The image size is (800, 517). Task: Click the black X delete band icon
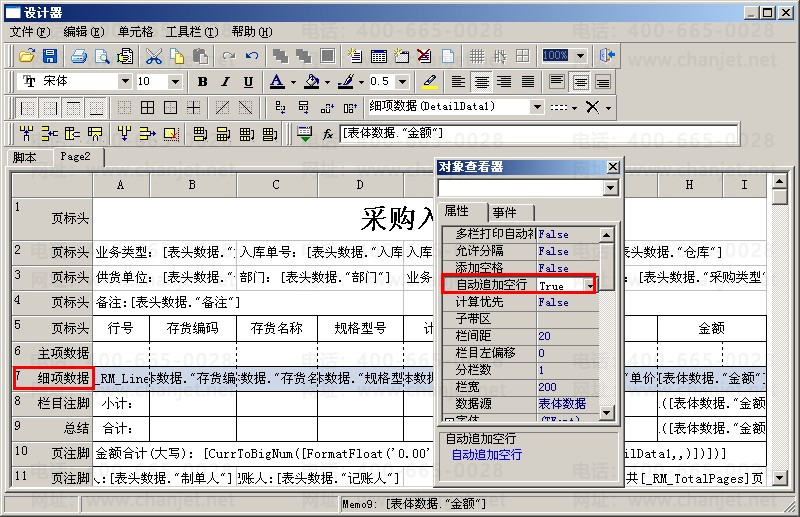(x=592, y=107)
